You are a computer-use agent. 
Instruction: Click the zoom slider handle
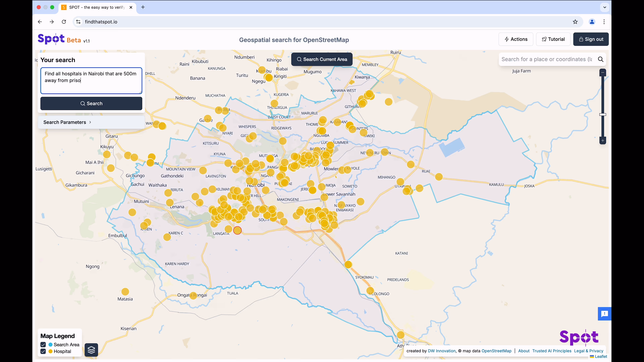(x=603, y=114)
